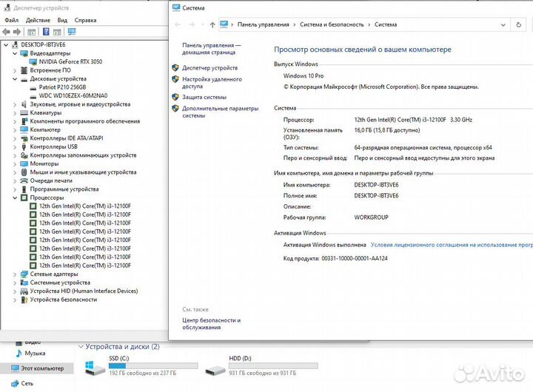The image size is (533, 392).
Task: Click the blue Help icon in Device Manager toolbar
Action: (x=46, y=32)
